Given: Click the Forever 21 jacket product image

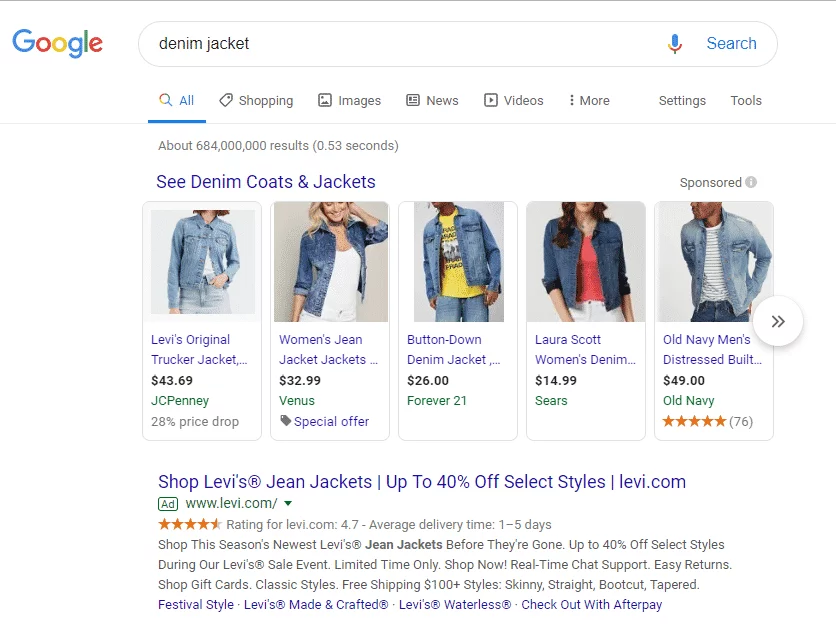Looking at the screenshot, I should pyautogui.click(x=459, y=262).
